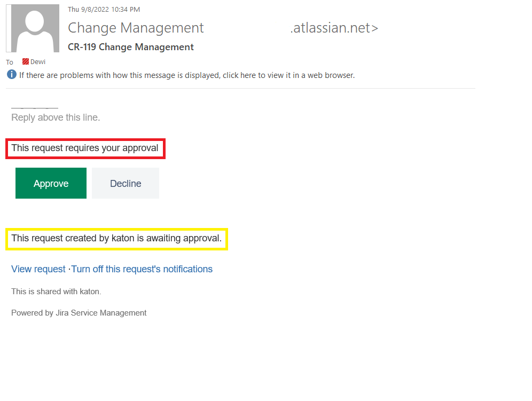Click Turn off this request's notifications link
This screenshot has height=401, width=532.
click(142, 269)
